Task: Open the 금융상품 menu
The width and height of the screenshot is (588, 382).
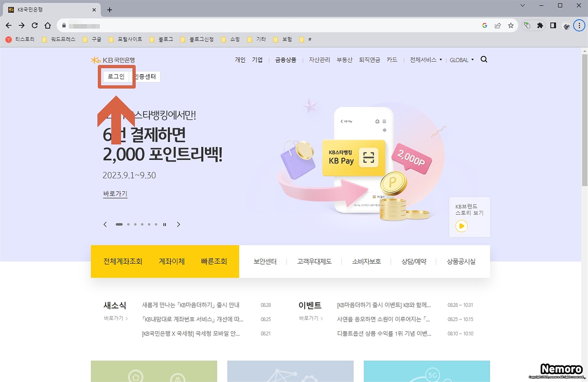Action: [x=285, y=60]
